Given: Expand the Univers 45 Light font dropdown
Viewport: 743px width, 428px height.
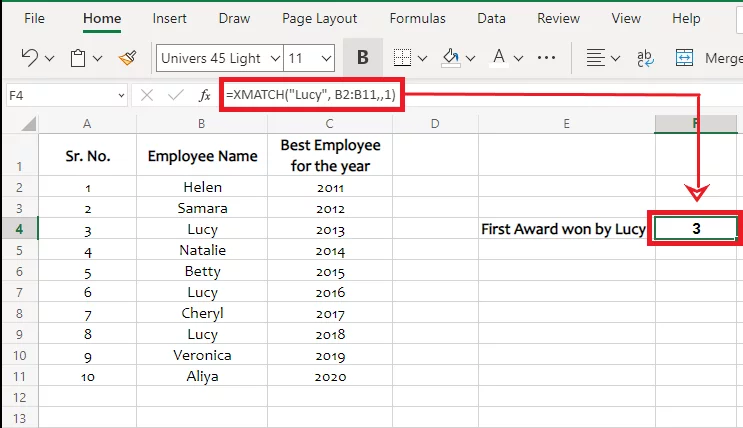Looking at the screenshot, I should pyautogui.click(x=275, y=58).
